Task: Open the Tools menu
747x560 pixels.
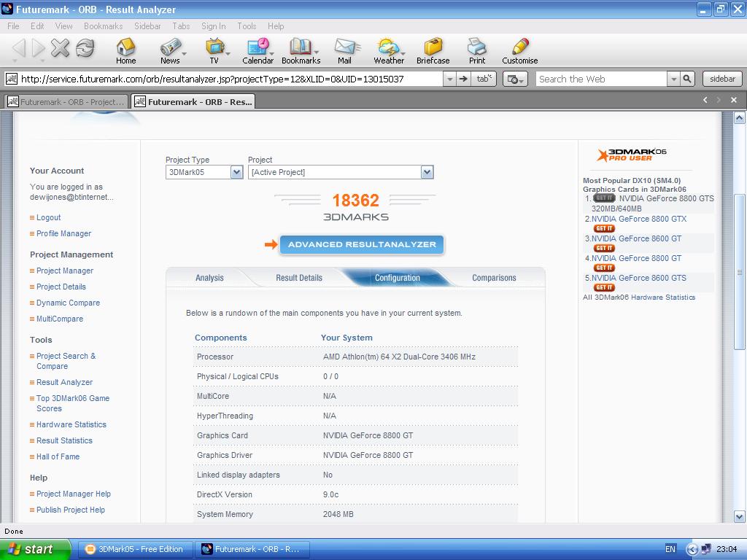Action: coord(247,26)
